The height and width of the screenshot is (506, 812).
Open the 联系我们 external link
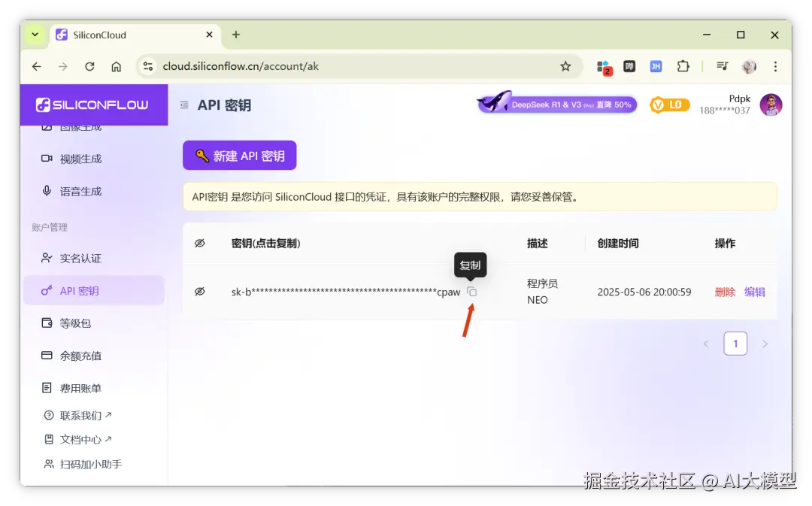point(78,415)
